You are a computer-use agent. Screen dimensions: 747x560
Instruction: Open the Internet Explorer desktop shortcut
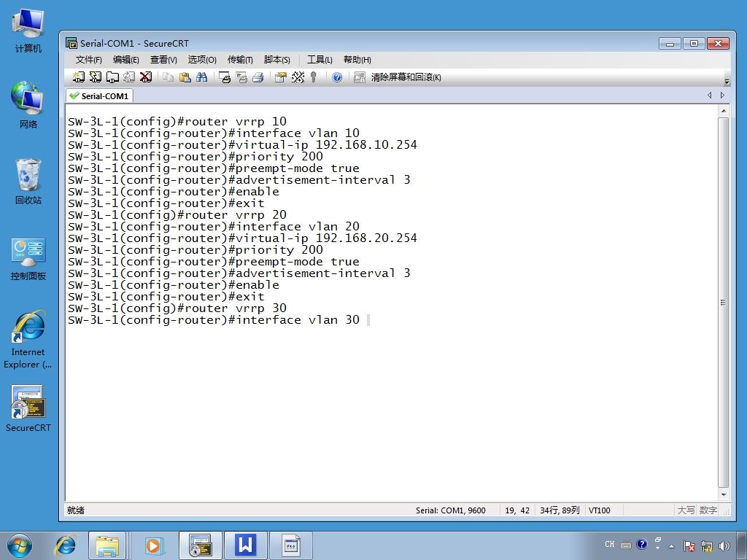[x=28, y=340]
